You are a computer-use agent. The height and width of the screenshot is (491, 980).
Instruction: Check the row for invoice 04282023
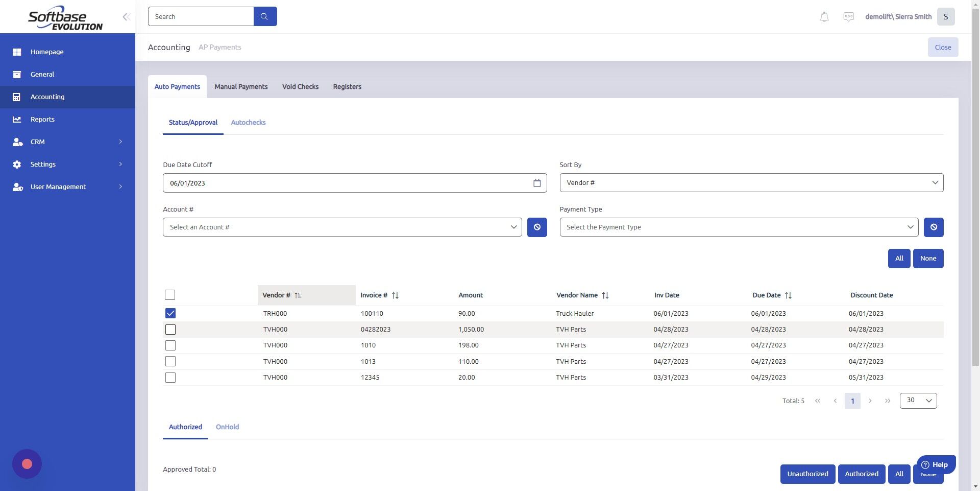pyautogui.click(x=170, y=329)
